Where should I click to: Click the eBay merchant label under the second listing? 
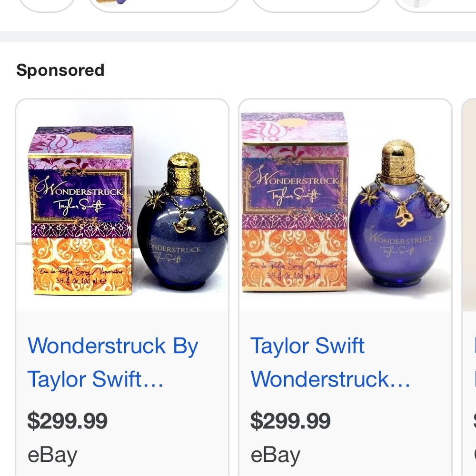click(275, 455)
